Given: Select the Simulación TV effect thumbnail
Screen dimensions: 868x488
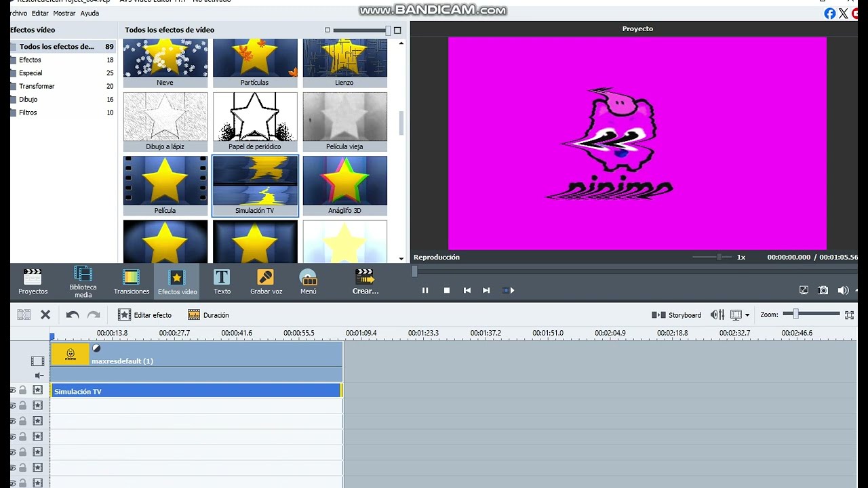Looking at the screenshot, I should 255,186.
